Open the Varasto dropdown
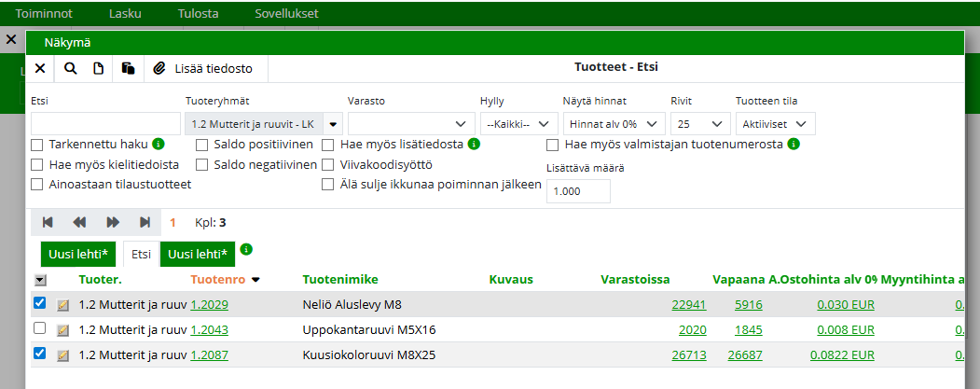980x389 pixels. 410,124
